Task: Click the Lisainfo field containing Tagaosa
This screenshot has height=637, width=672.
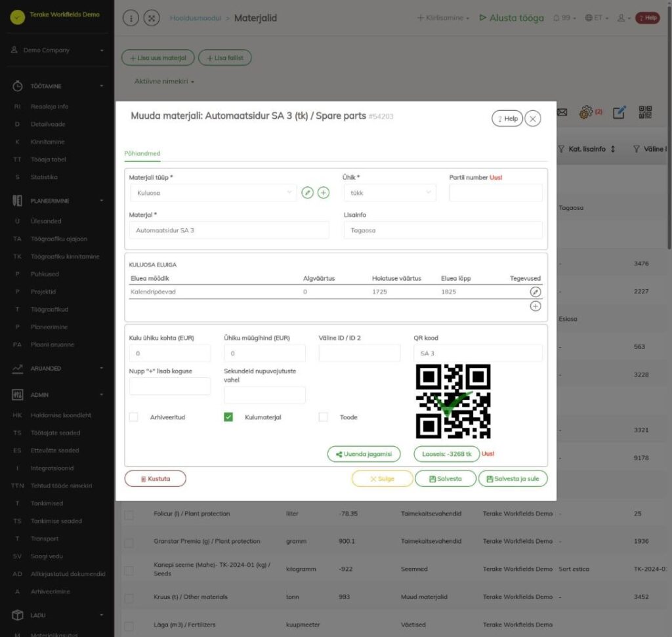Action: 443,230
